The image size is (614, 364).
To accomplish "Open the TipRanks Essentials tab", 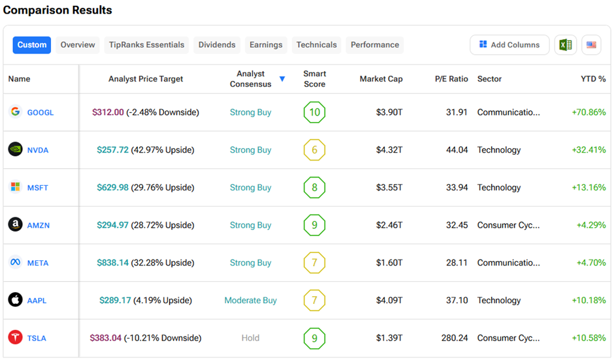I will pos(147,45).
